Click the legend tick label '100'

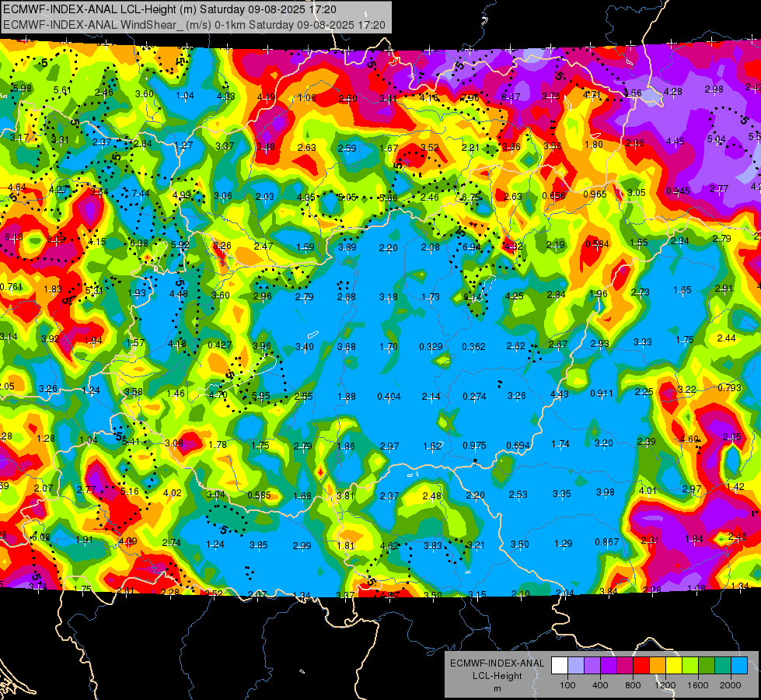[567, 685]
